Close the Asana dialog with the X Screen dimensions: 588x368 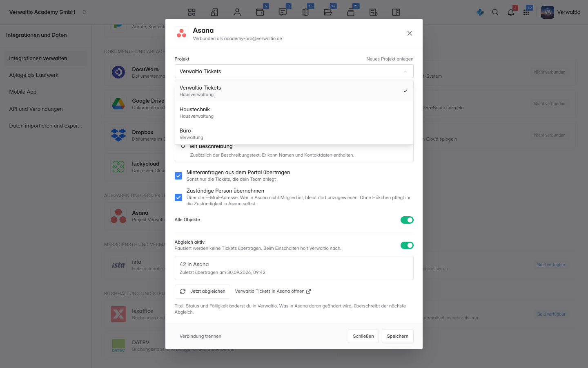click(x=410, y=34)
